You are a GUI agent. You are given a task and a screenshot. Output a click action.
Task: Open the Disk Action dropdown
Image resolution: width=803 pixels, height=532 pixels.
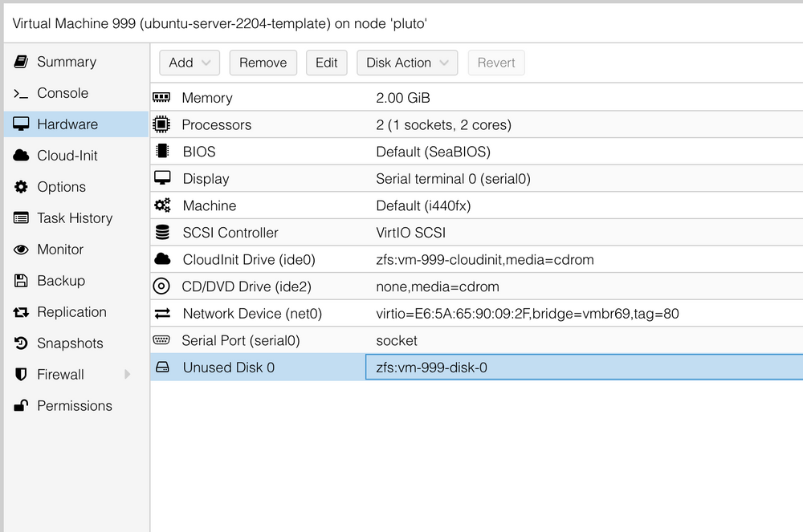pos(406,63)
